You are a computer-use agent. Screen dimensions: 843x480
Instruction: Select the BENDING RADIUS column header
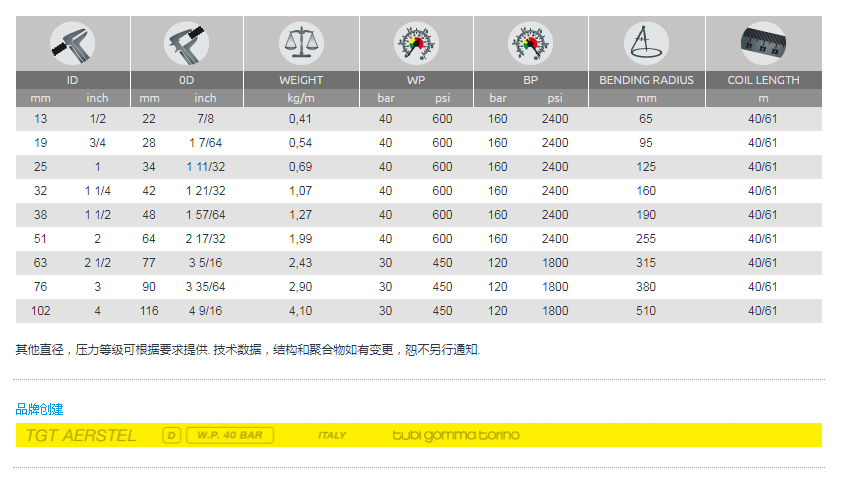coord(646,80)
